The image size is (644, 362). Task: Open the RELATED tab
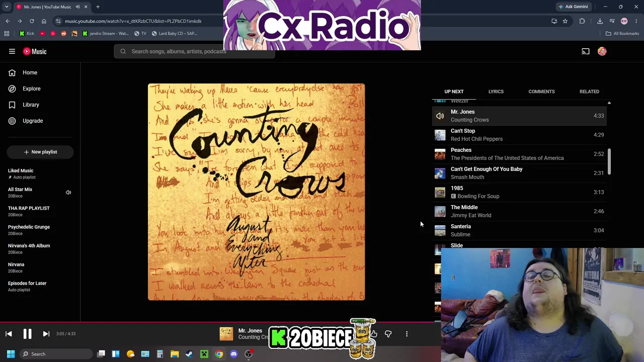[x=589, y=92]
